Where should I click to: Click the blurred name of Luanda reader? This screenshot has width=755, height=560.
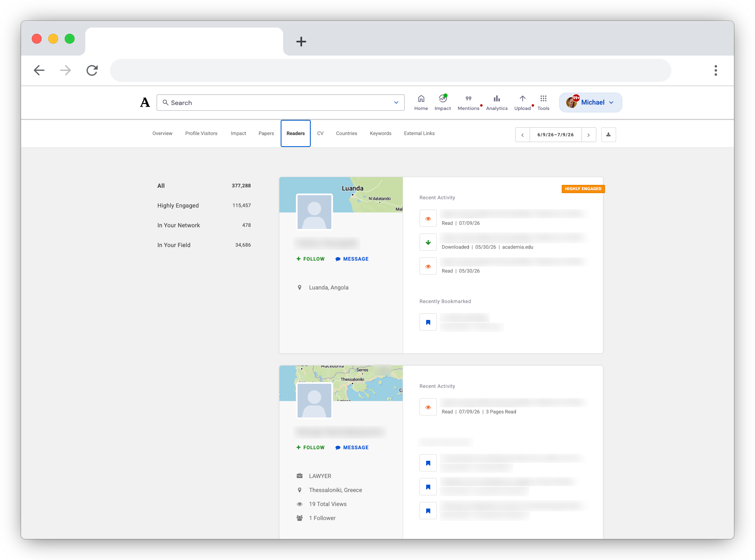[x=327, y=243]
